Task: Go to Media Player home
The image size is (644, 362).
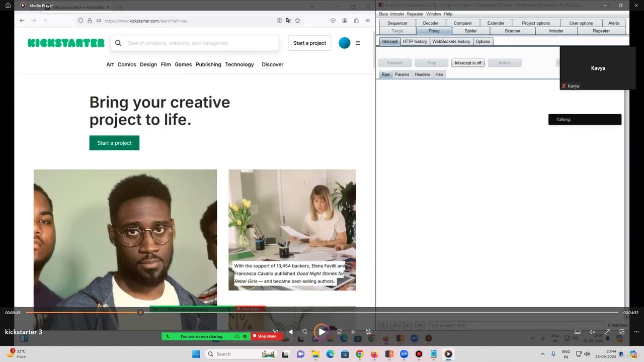Action: click(x=8, y=6)
